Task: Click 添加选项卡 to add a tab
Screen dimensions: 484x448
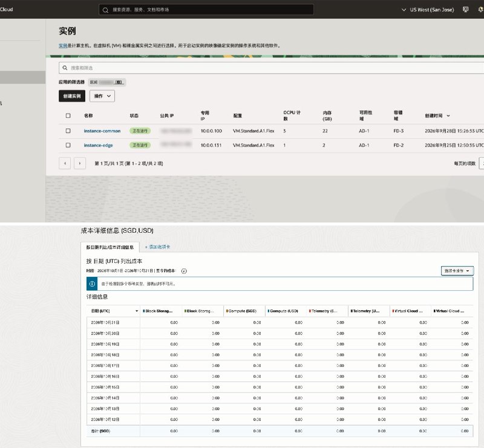Action: [158, 247]
